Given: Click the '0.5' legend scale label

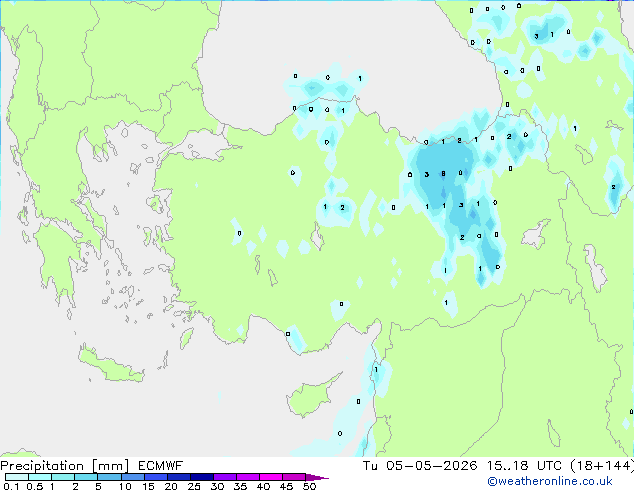Looking at the screenshot, I should (34, 486).
